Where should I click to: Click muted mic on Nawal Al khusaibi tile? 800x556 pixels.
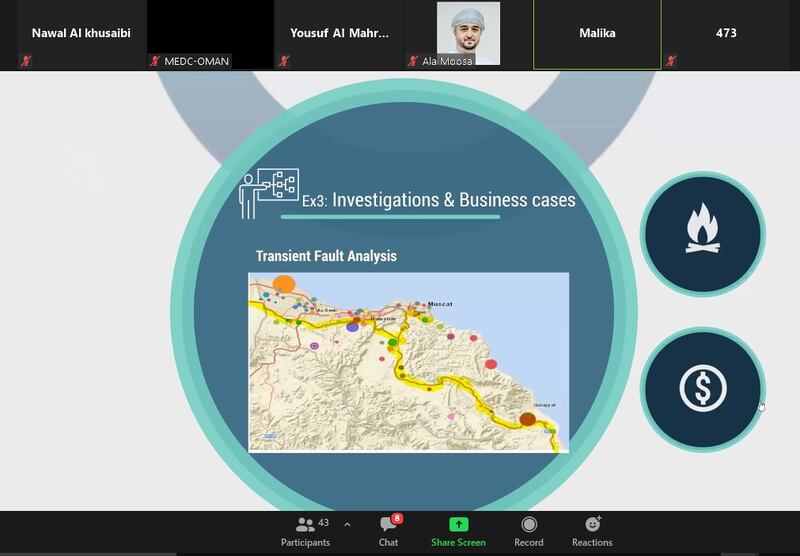(x=26, y=61)
